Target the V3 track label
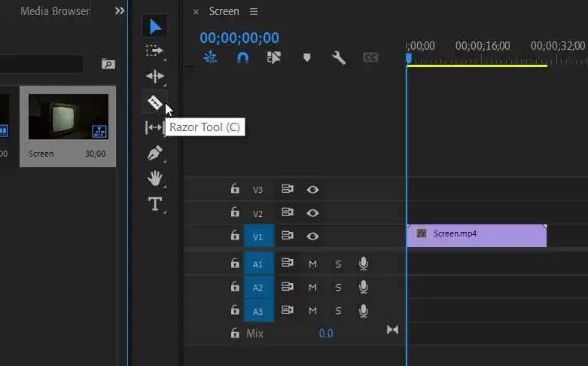 (257, 190)
